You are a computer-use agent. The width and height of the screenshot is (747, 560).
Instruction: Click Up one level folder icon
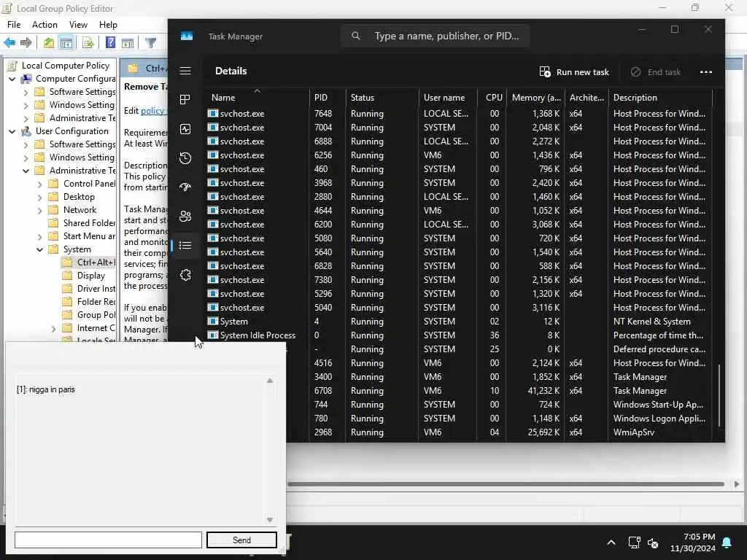pos(49,43)
